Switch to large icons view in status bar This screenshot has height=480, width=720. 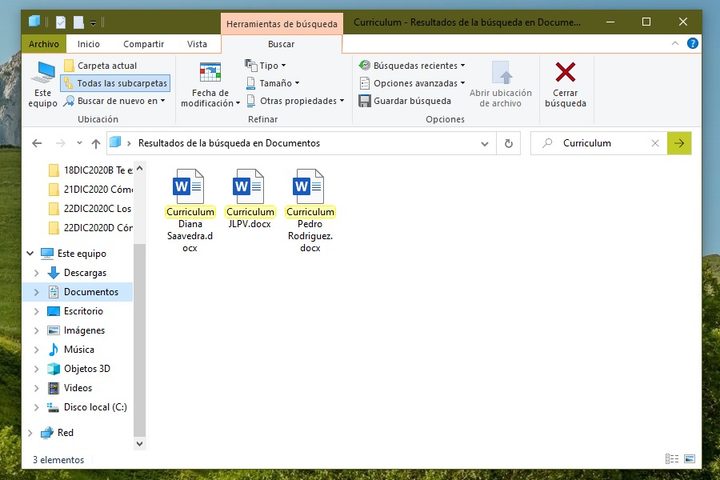coord(689,459)
